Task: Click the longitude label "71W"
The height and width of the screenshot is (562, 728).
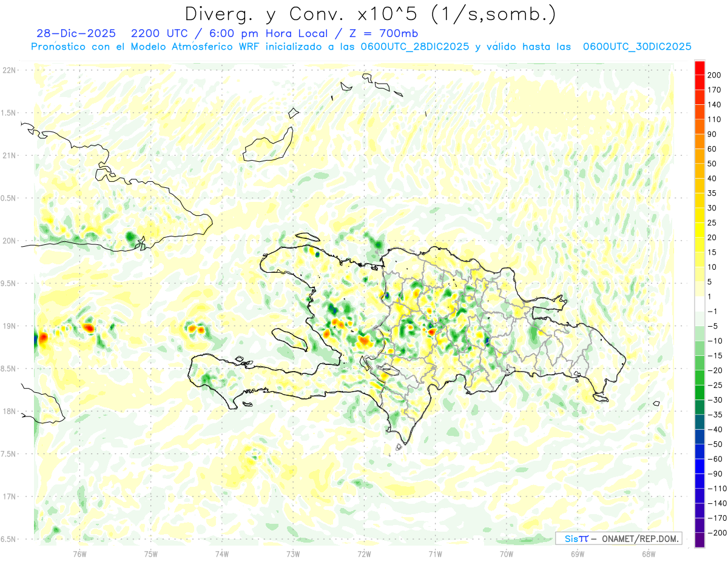Action: (435, 554)
